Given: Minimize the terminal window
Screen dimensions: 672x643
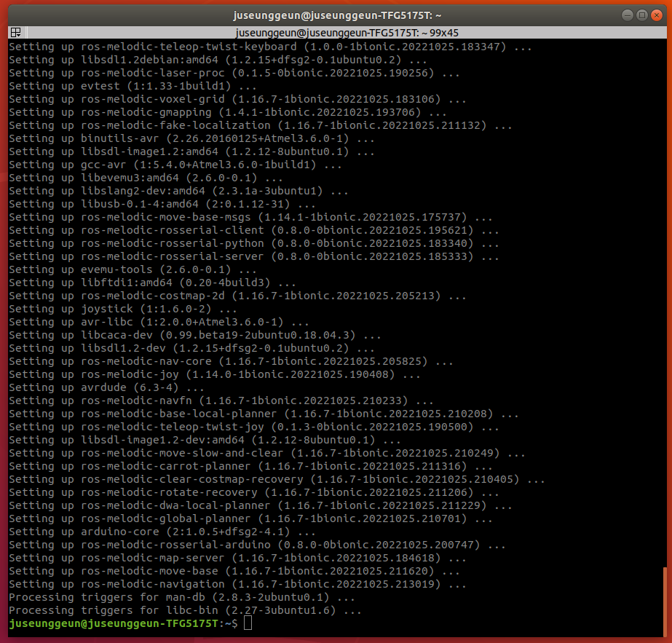Looking at the screenshot, I should coord(628,15).
